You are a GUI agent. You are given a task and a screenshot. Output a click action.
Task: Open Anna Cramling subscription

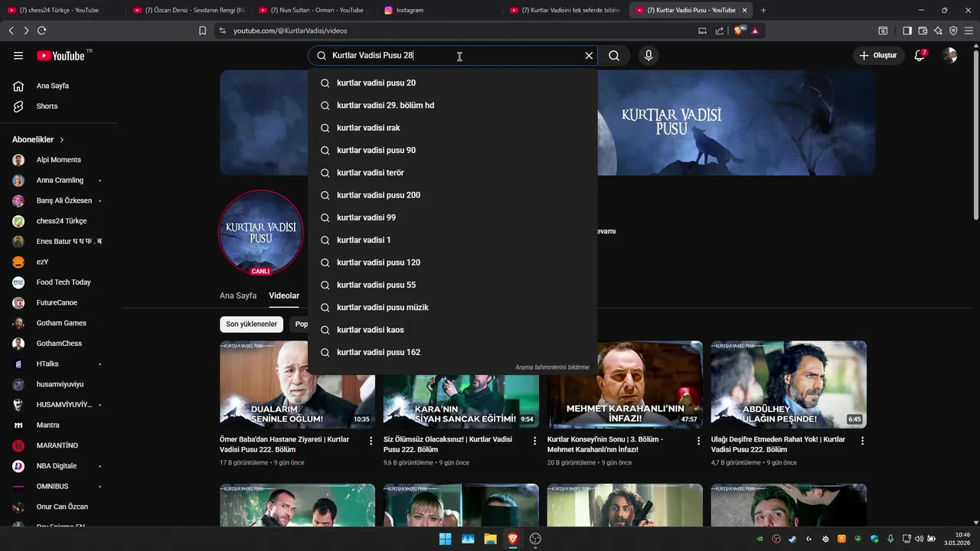(60, 180)
